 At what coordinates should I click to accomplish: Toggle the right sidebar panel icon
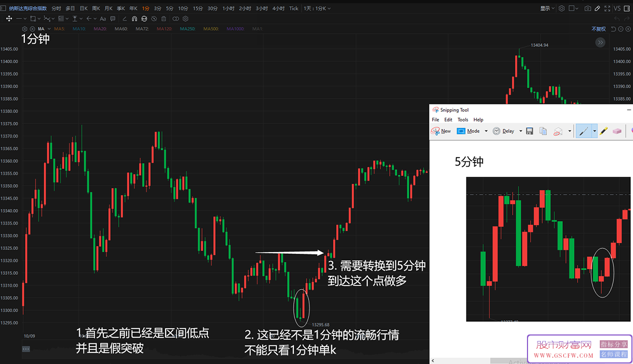627,8
